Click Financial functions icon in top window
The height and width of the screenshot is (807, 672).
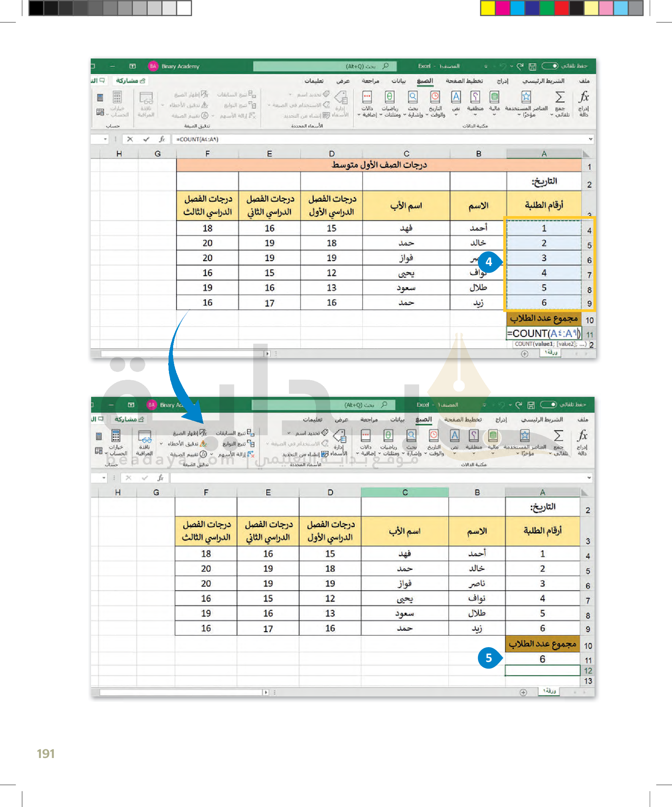tap(494, 98)
